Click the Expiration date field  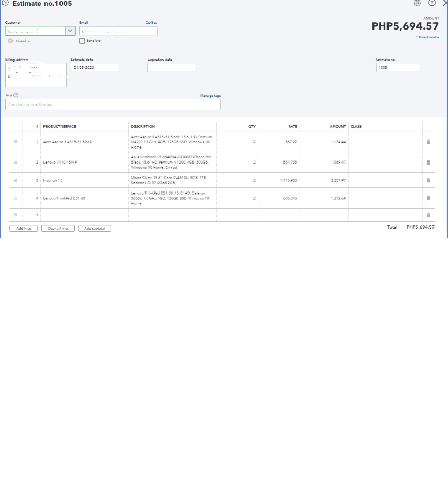coord(171,67)
